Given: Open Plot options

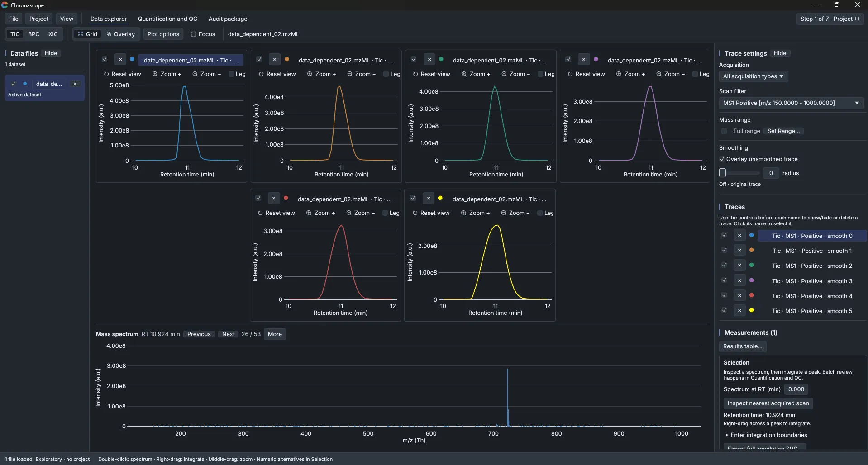Looking at the screenshot, I should click(x=163, y=34).
